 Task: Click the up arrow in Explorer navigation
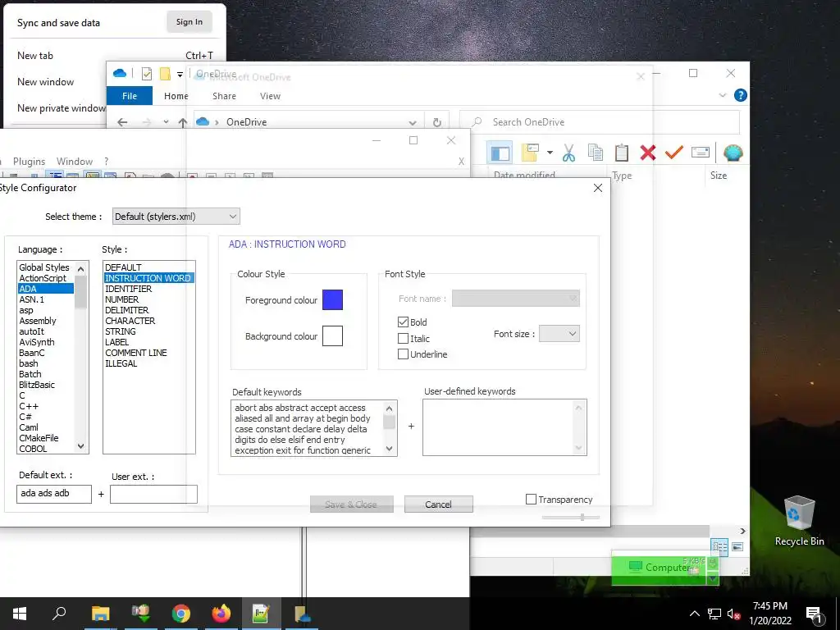183,123
